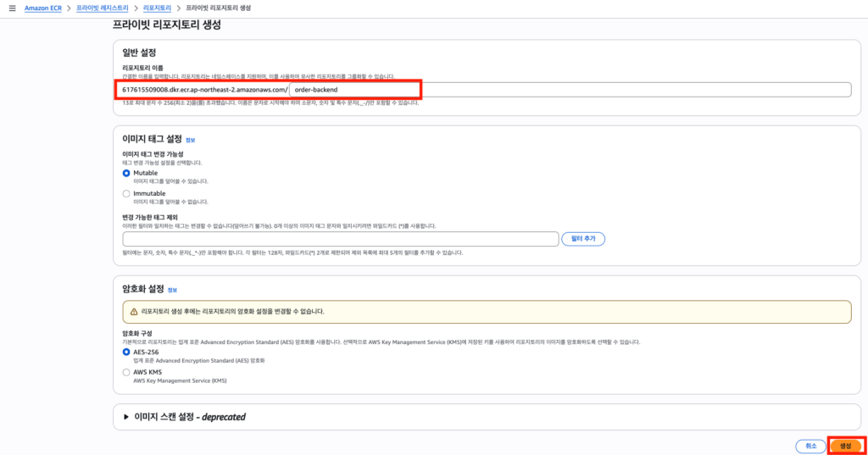Click the tag exclusion filter input field
868x455 pixels.
click(x=340, y=239)
